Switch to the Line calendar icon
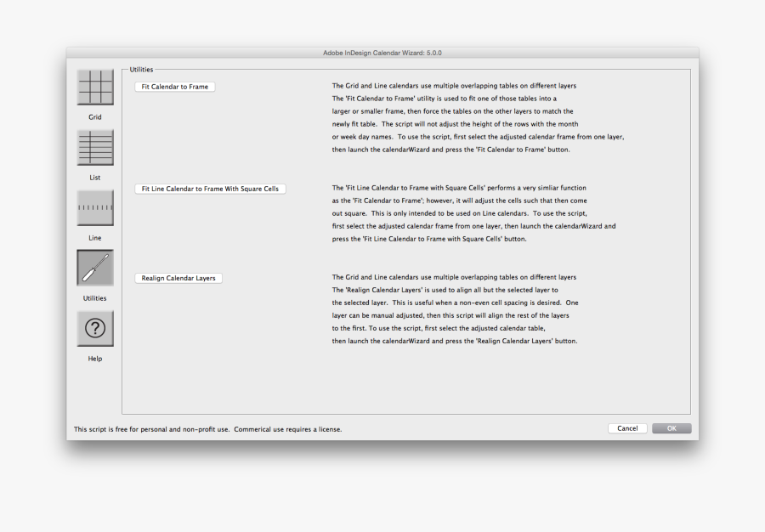This screenshot has width=765, height=532. pos(95,208)
